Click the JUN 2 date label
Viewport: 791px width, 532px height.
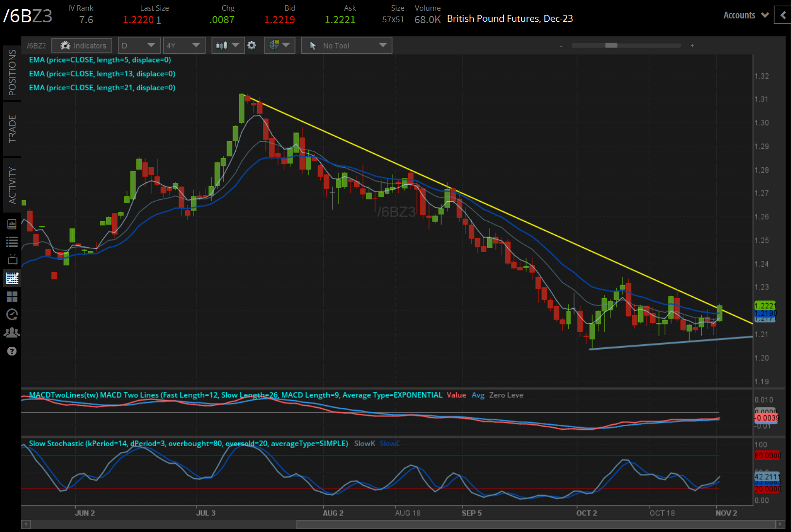pos(85,513)
